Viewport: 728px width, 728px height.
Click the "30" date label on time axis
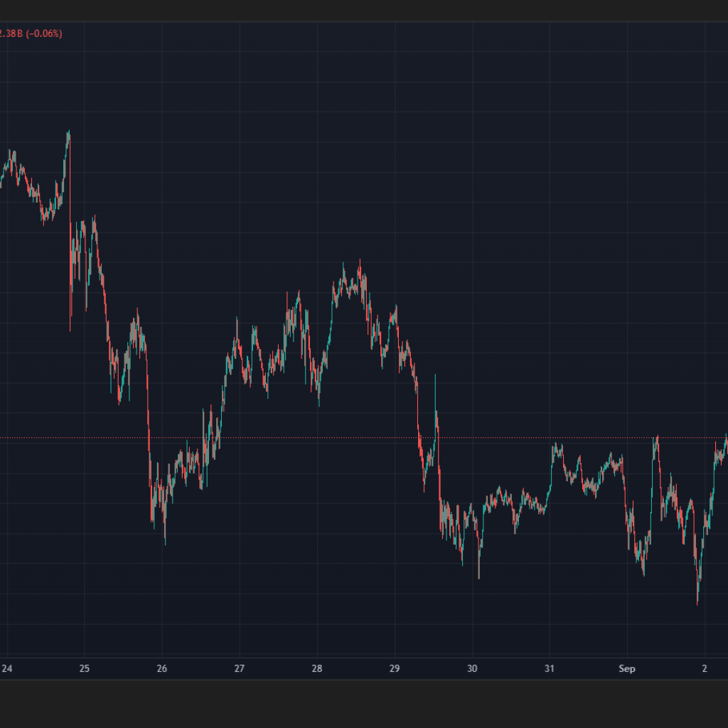click(x=472, y=668)
